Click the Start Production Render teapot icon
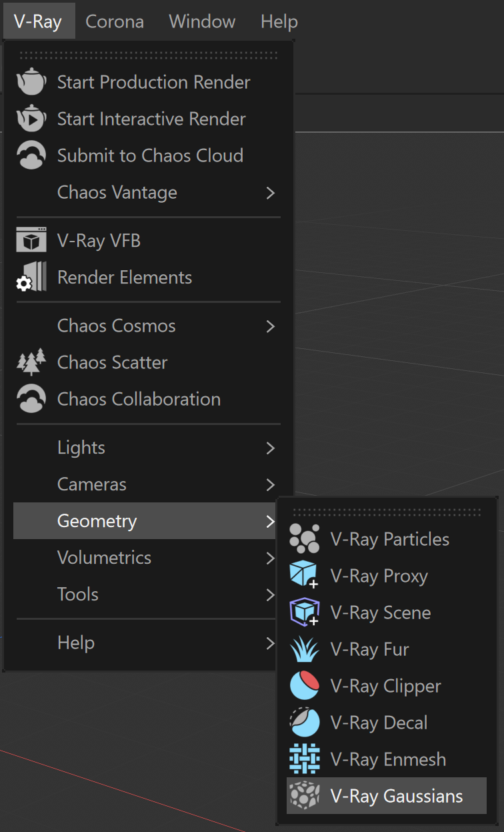Image resolution: width=504 pixels, height=832 pixels. click(x=31, y=82)
